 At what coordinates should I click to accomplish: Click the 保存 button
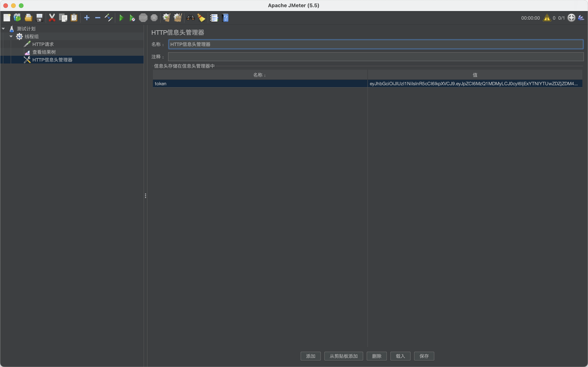pyautogui.click(x=424, y=356)
